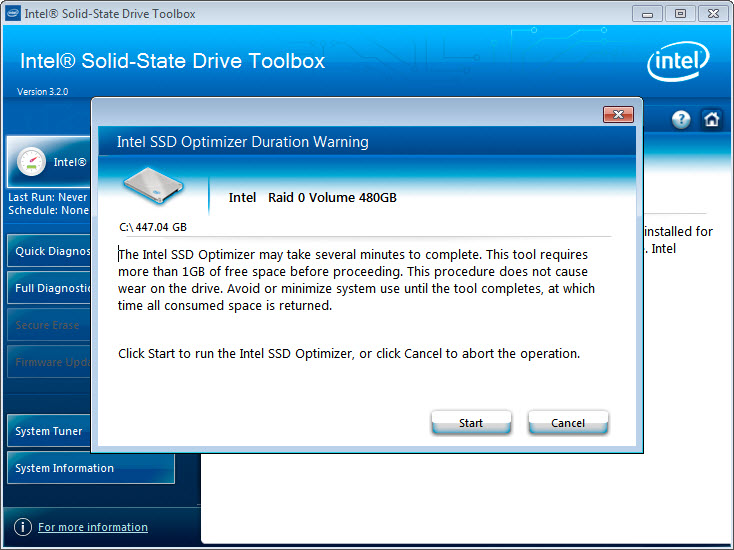Click Start to run the Intel SSD Optimizer
This screenshot has width=734, height=550.
[x=471, y=423]
